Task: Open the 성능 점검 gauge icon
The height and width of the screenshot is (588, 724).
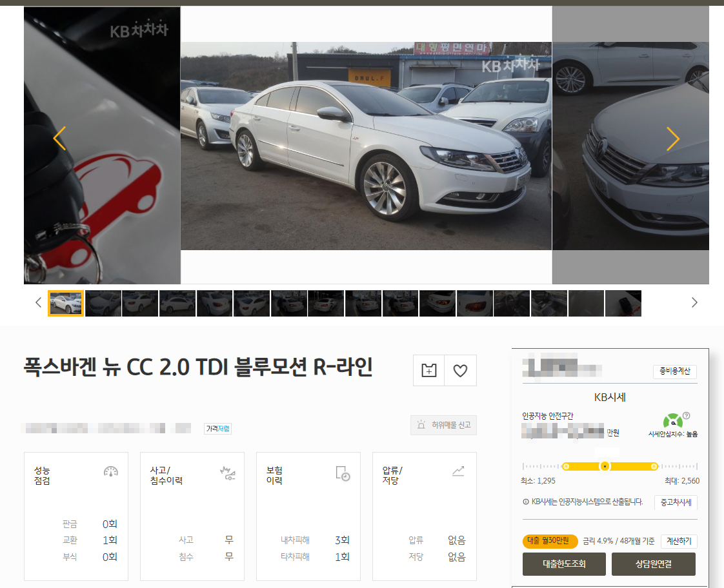Action: click(111, 471)
